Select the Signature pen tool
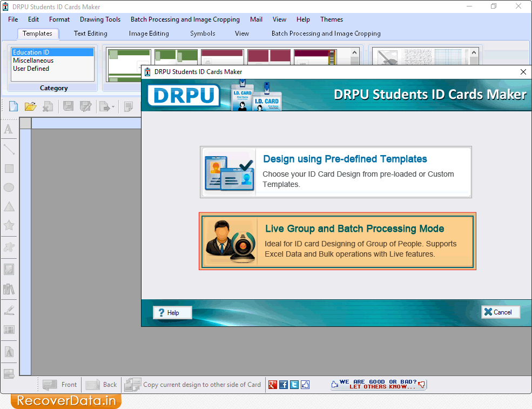The image size is (532, 409). [9, 310]
